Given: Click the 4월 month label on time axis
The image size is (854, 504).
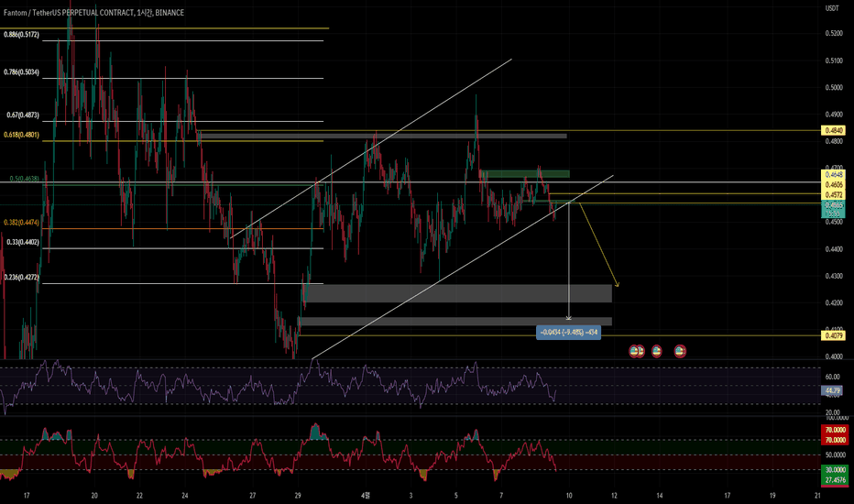Looking at the screenshot, I should pyautogui.click(x=366, y=495).
